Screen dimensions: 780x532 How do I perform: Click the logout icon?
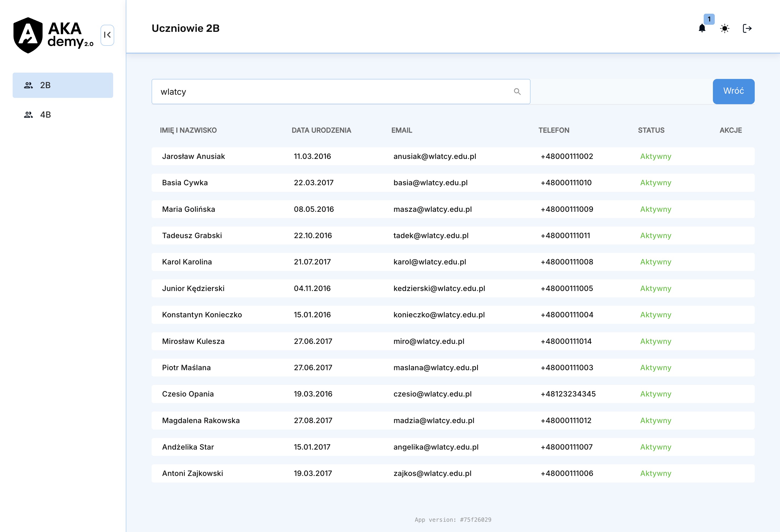tap(747, 28)
